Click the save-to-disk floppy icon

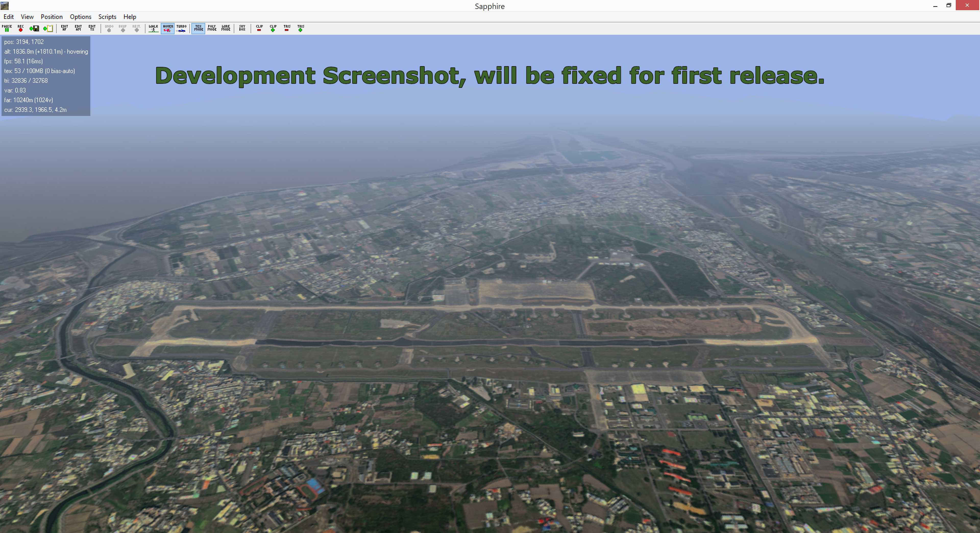(x=34, y=28)
